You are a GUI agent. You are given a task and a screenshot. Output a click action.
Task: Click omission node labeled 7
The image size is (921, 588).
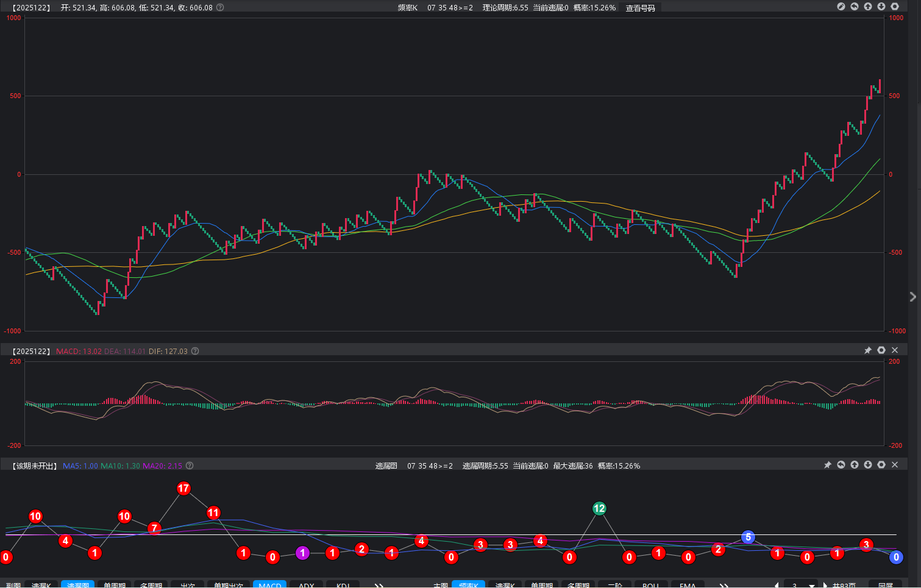point(154,528)
